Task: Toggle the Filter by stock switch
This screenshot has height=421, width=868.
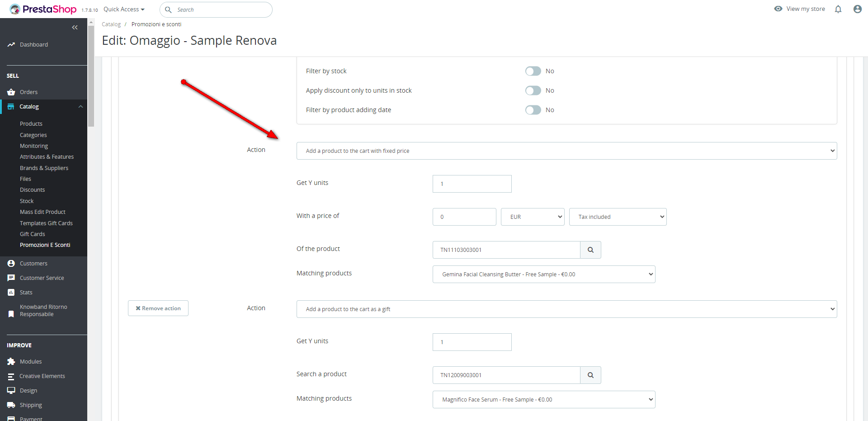Action: coord(533,71)
